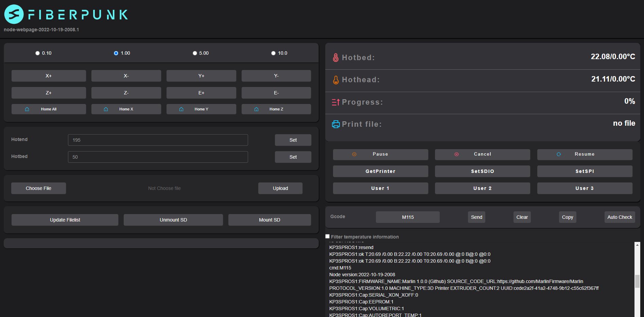
Task: Send the M115 Gcode command
Action: (x=476, y=217)
